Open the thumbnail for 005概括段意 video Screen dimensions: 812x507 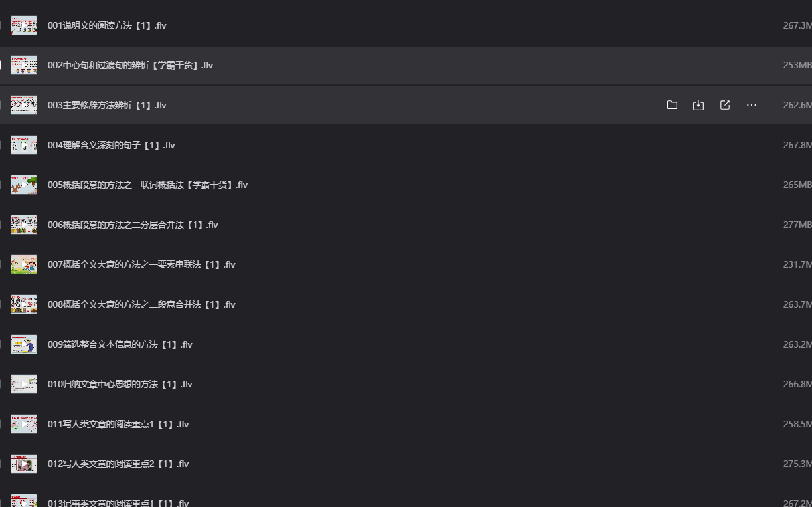click(x=24, y=185)
